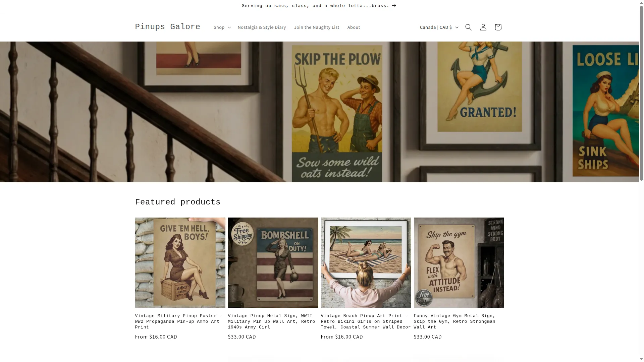Click the From $16.00 CAD beach print price
Image resolution: width=644 pixels, height=362 pixels.
point(342,337)
